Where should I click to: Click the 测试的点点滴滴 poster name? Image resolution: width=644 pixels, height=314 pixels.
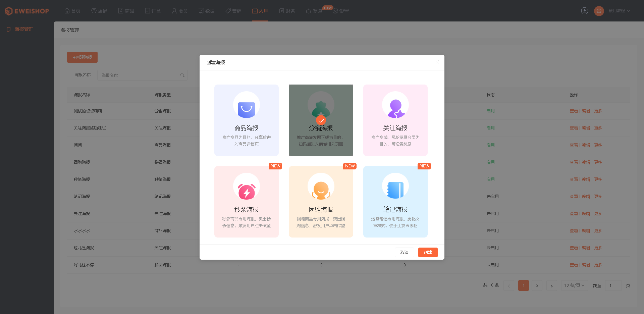[x=88, y=111]
